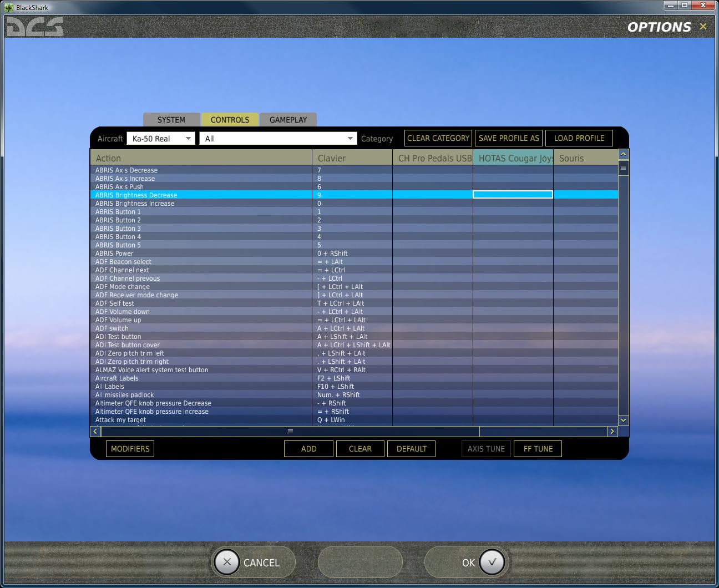Open the Category All dropdown
The width and height of the screenshot is (719, 588).
278,138
